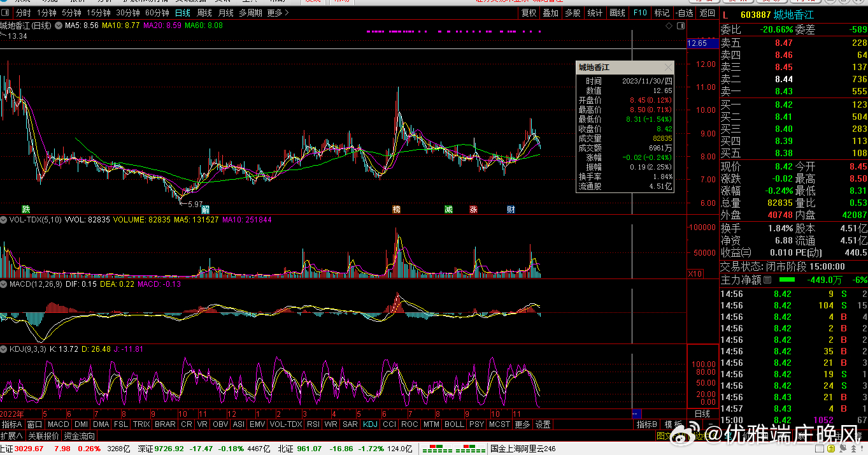Click the 解 event marker on the chart

[205, 209]
